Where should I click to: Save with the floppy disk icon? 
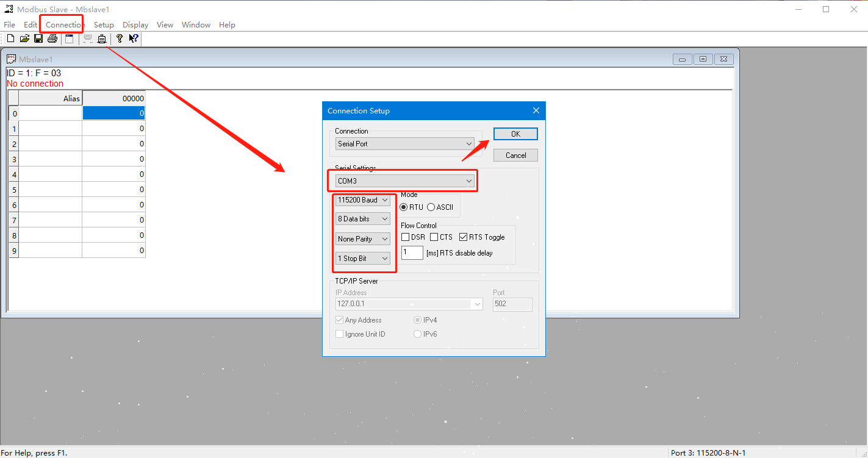38,39
